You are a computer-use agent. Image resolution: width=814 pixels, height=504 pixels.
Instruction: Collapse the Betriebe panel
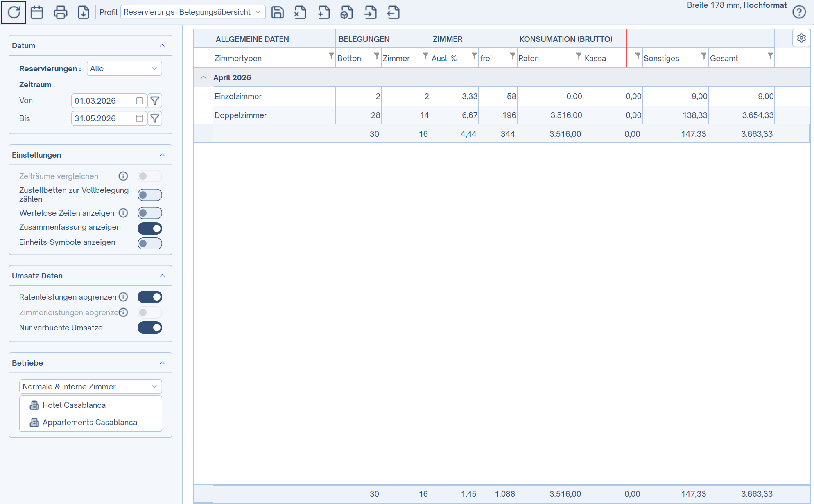162,363
